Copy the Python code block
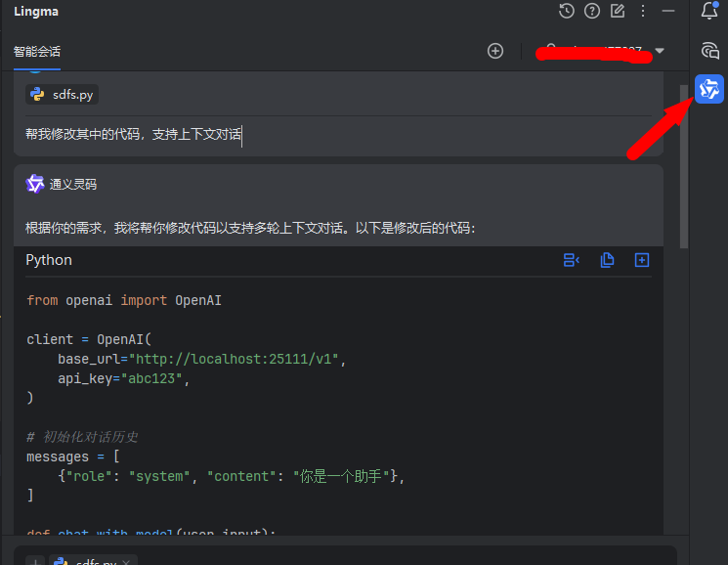Screen dimensions: 728x565 pos(607,260)
